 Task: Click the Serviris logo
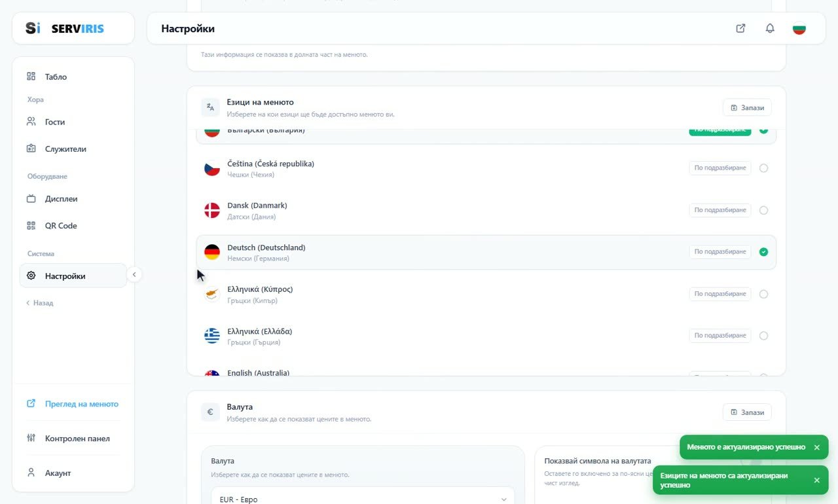click(x=65, y=28)
